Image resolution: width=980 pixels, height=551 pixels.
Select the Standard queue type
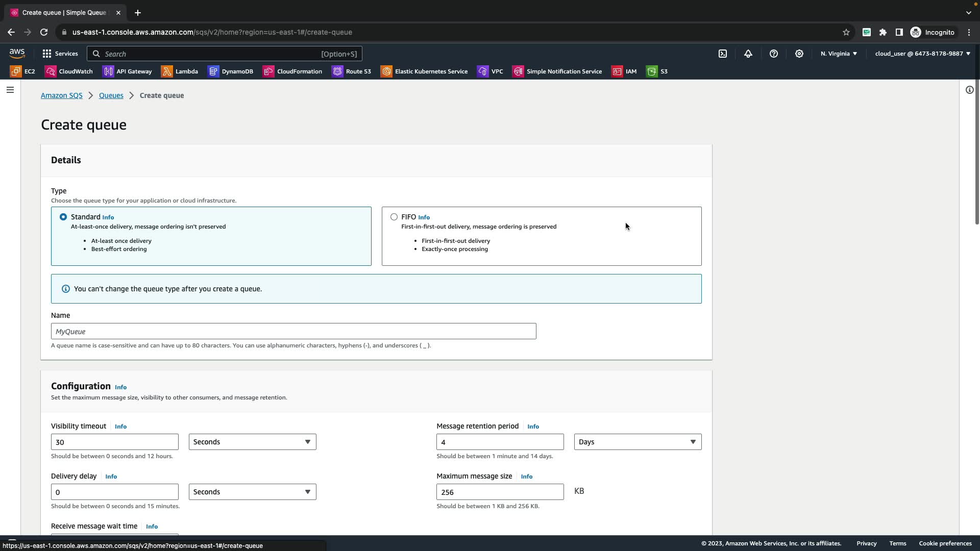point(63,217)
